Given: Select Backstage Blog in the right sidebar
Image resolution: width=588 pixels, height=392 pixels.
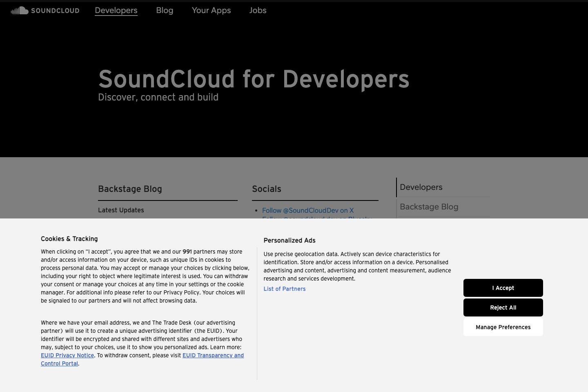Looking at the screenshot, I should [x=429, y=207].
